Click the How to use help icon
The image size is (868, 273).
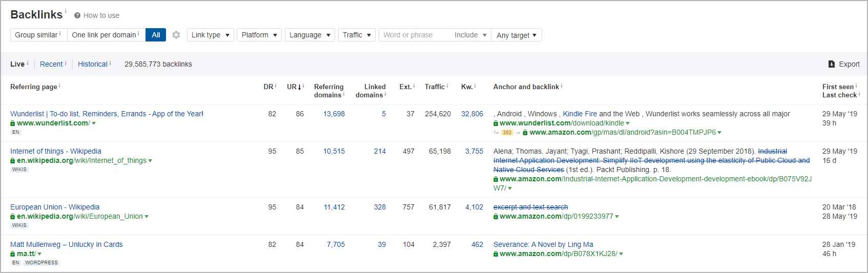click(x=77, y=15)
